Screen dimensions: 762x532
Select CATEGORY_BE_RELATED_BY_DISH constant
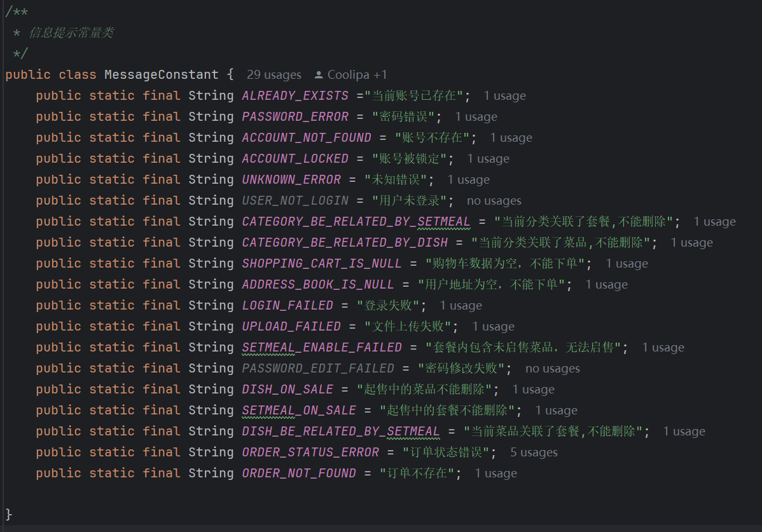(x=345, y=242)
